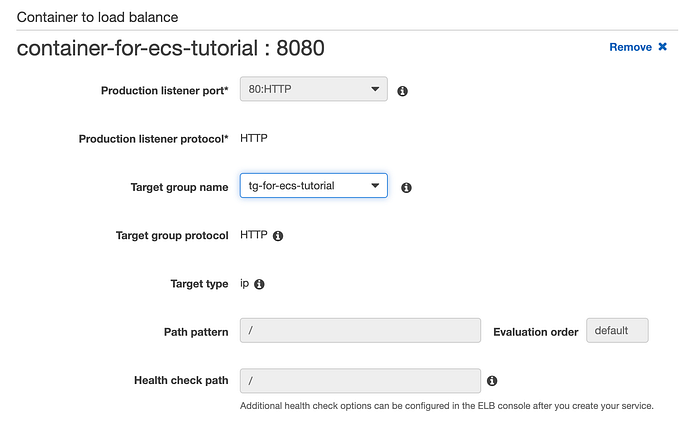This screenshot has width=700, height=441.
Task: Click info icon beside Target group protocol HTTP
Action: (278, 236)
